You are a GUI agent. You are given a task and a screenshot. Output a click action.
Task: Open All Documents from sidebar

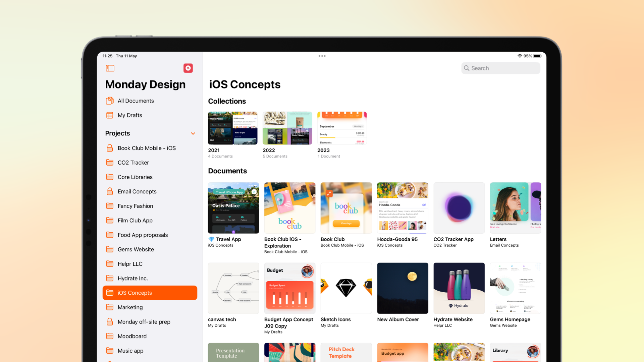tap(136, 101)
